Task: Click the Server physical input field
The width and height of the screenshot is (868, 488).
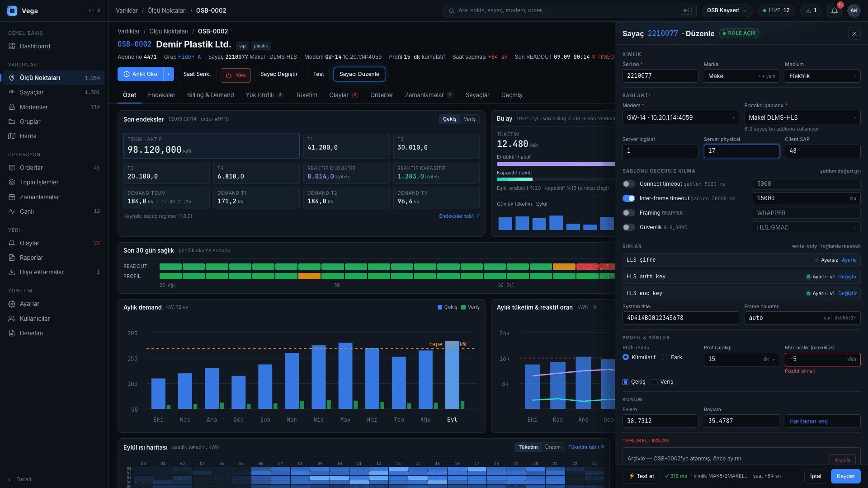Action: pyautogui.click(x=741, y=151)
